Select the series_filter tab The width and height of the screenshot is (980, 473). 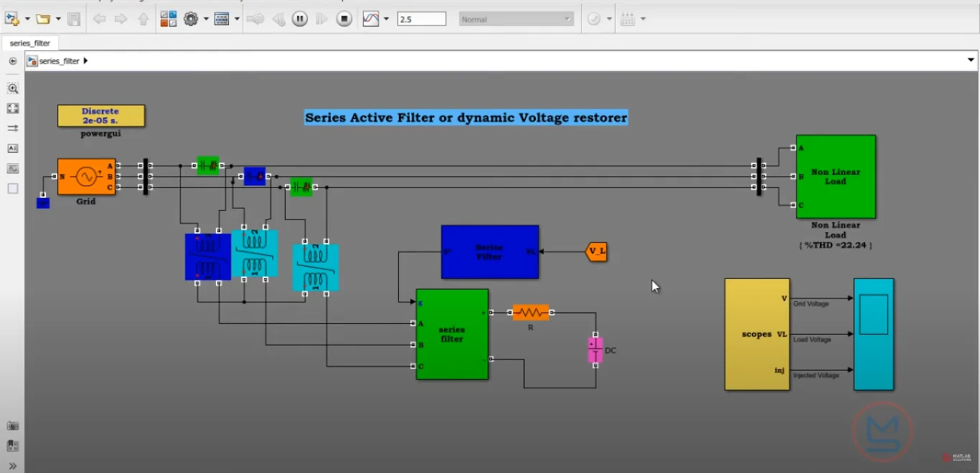point(30,43)
